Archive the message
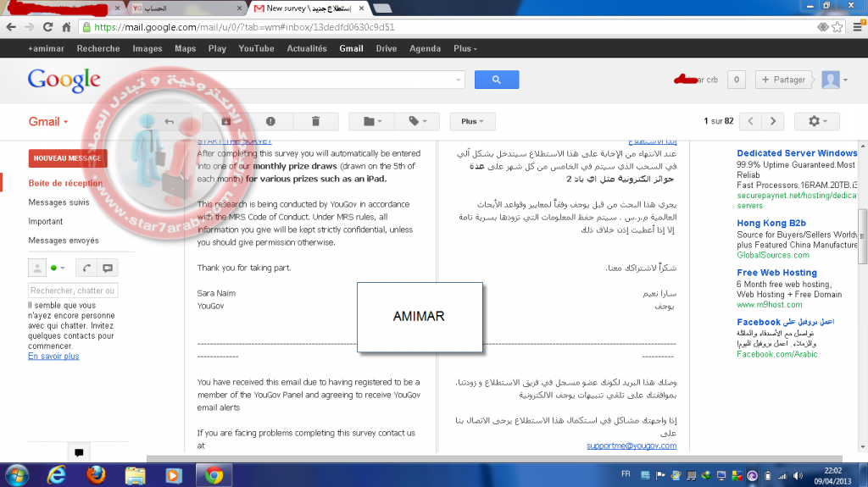This screenshot has width=868, height=487. click(225, 121)
